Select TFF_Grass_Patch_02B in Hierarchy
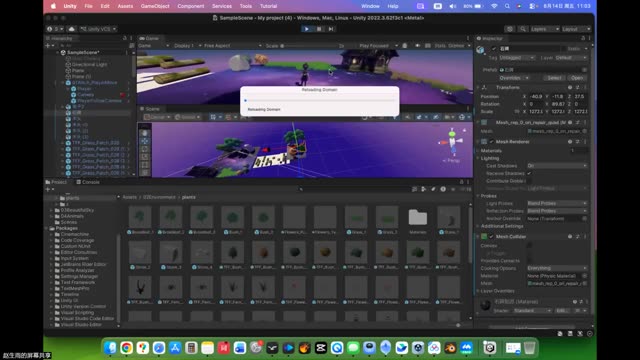 (x=96, y=143)
